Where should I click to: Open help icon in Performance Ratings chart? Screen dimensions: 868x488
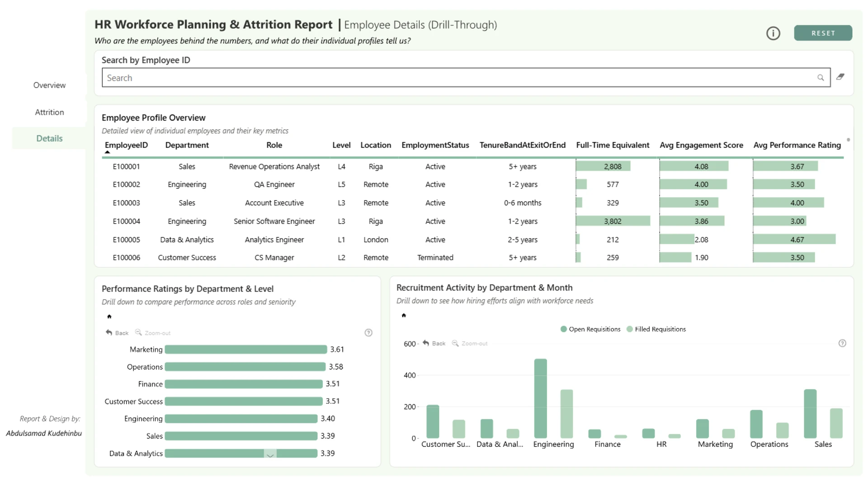click(x=368, y=333)
